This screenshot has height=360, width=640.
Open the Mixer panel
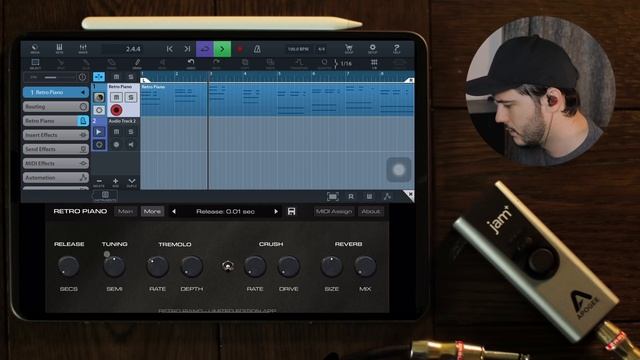(x=83, y=49)
